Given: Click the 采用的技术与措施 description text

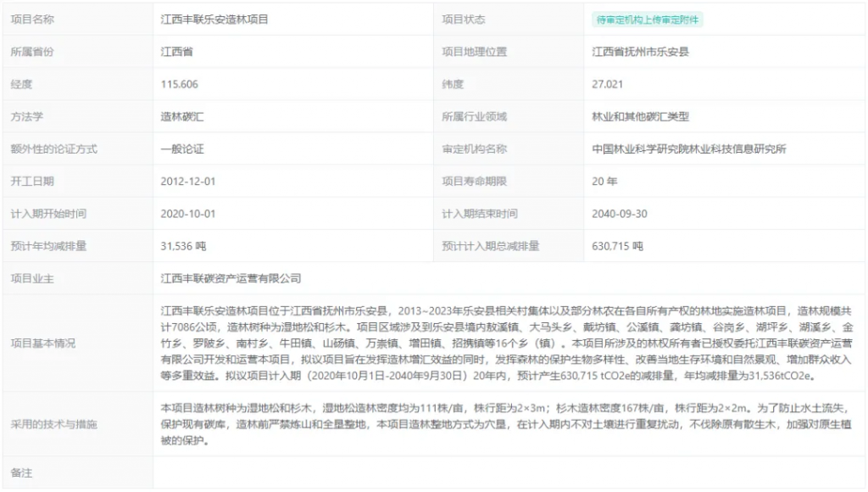Looking at the screenshot, I should pos(507,424).
